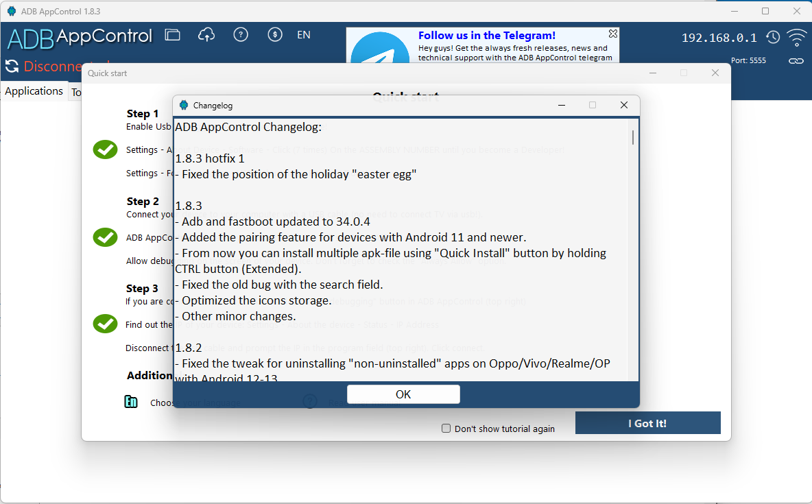
Task: Click the ADB AppControl logo
Action: click(80, 38)
